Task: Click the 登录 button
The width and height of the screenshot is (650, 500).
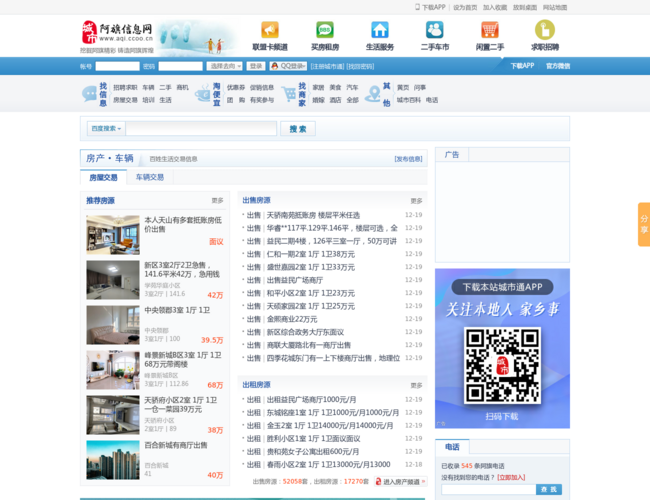Action: 256,66
